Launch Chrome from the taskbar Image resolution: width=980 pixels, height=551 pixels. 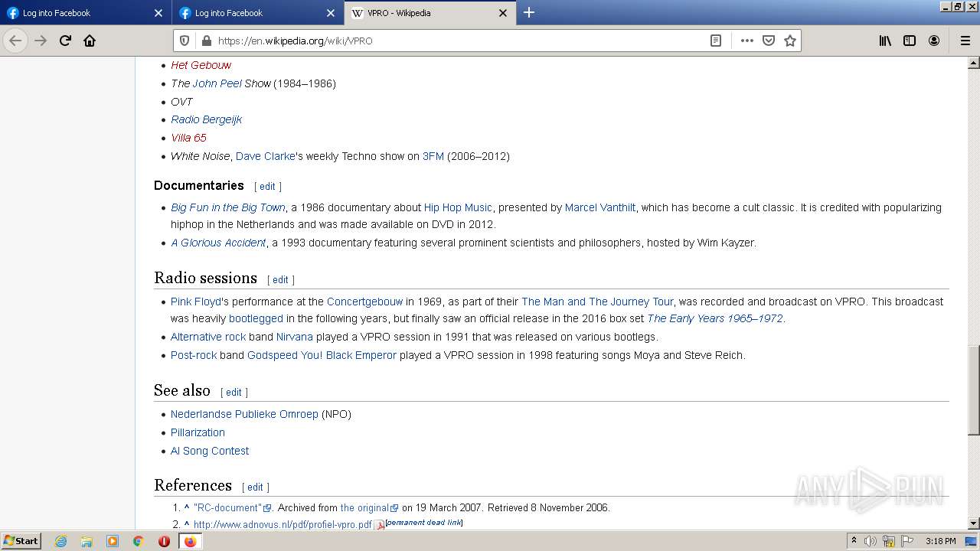tap(138, 541)
